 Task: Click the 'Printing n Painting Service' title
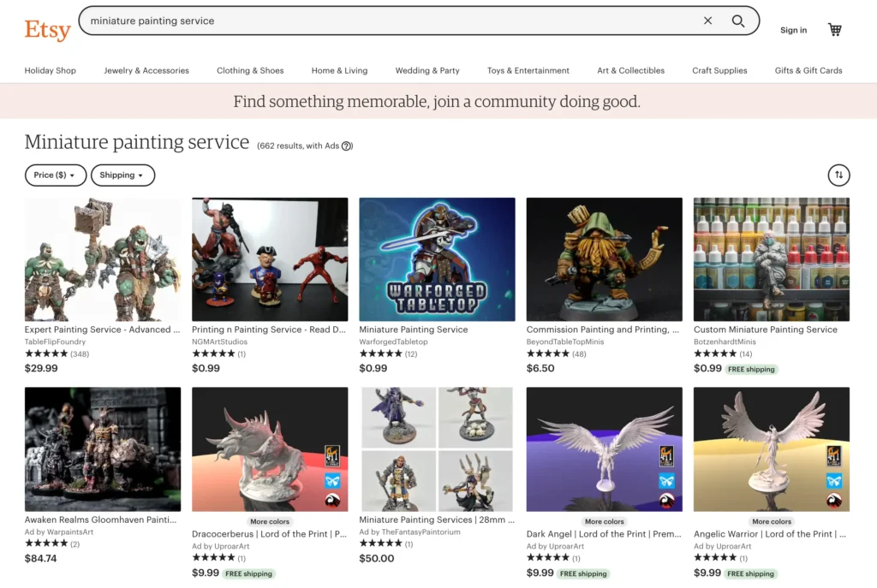point(269,330)
